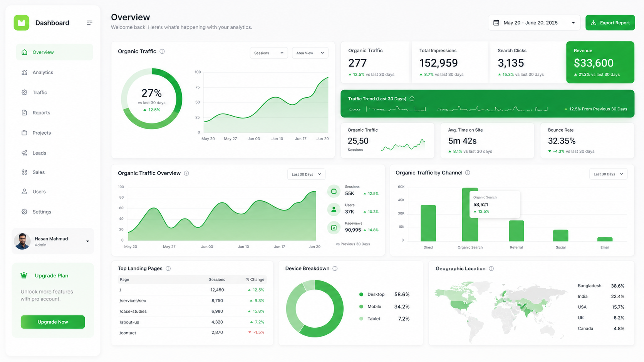Open the Area View dropdown
644x362 pixels.
point(310,53)
